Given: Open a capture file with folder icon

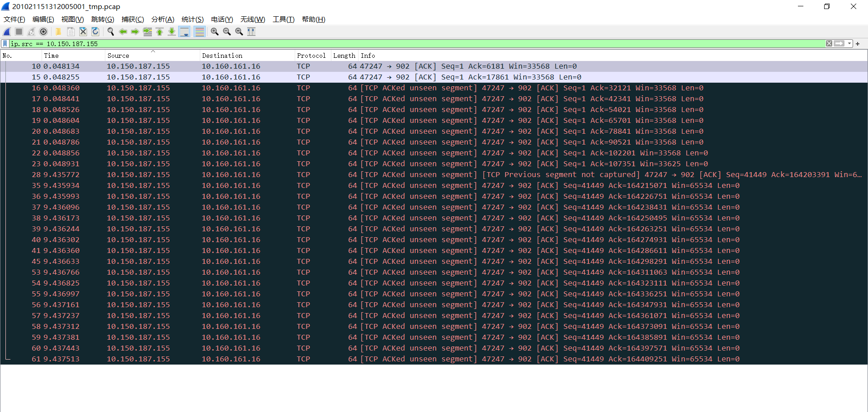Looking at the screenshot, I should click(58, 32).
